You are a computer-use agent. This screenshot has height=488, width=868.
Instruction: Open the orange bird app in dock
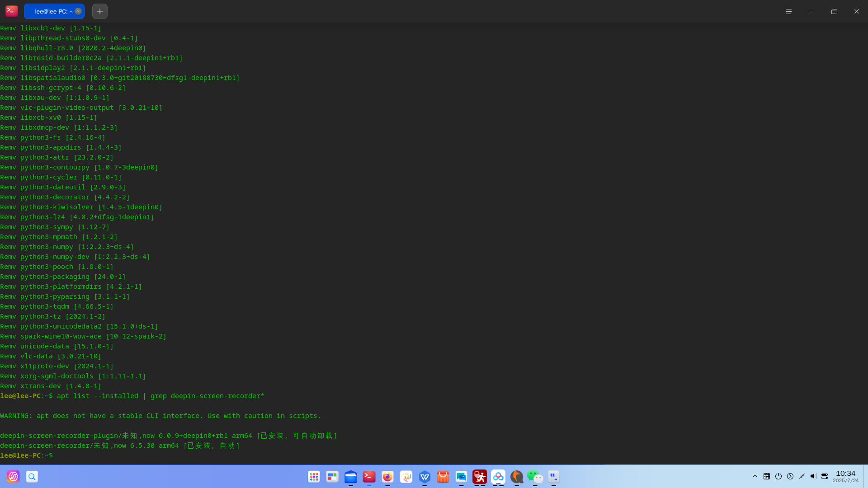pos(517,476)
